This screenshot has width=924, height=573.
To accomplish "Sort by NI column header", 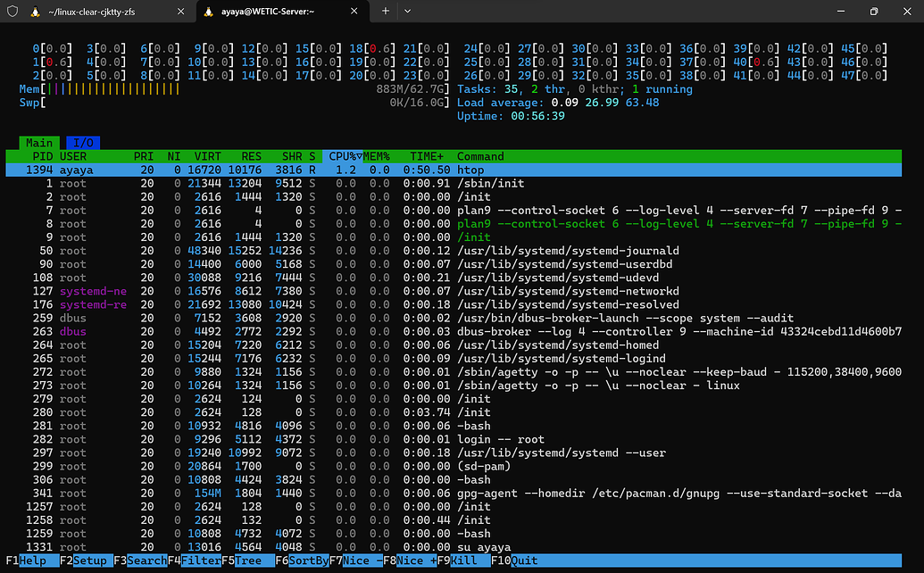I will coord(174,157).
